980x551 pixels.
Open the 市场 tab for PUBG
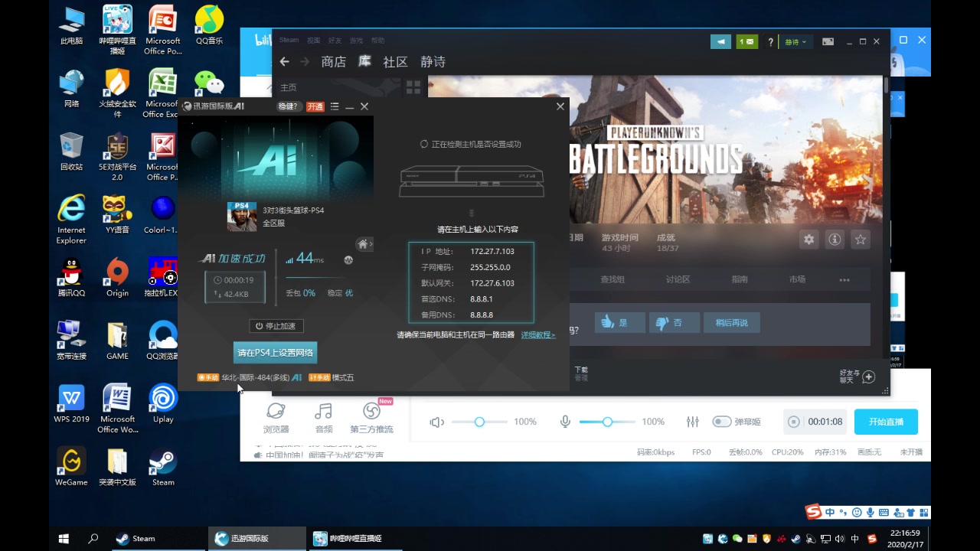click(797, 279)
